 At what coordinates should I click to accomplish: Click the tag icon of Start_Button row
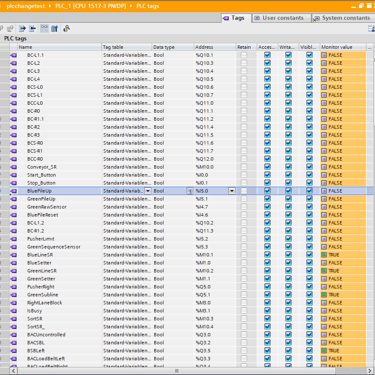(x=14, y=175)
